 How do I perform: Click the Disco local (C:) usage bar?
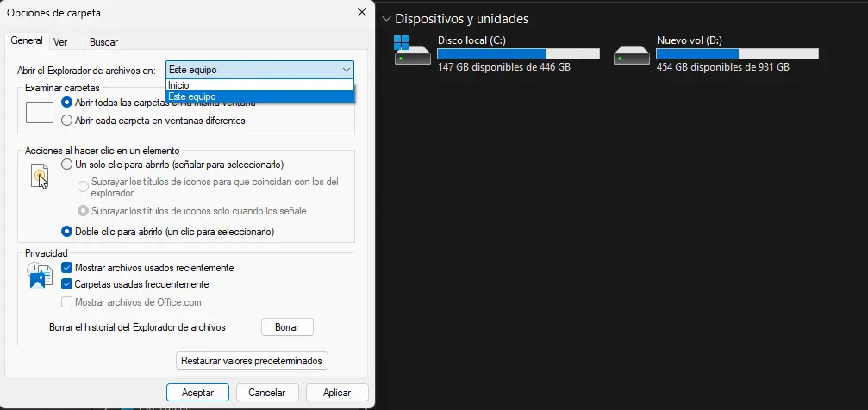[x=518, y=53]
